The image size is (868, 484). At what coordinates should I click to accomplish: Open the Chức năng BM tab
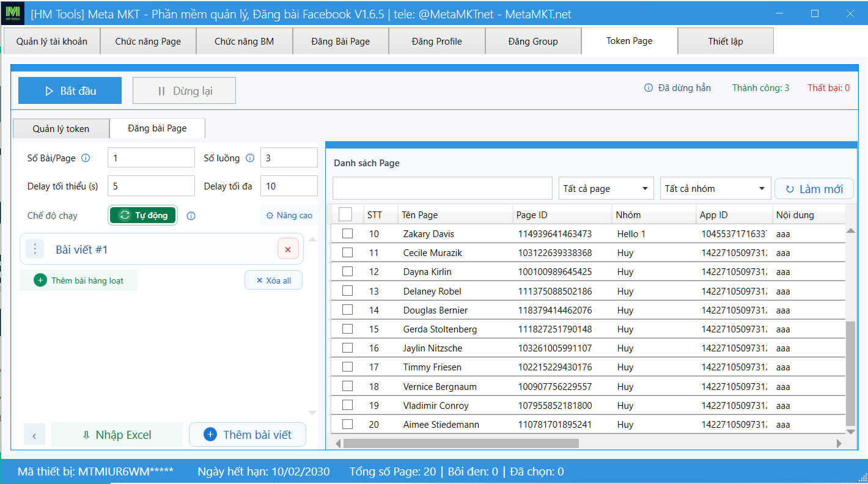pos(245,42)
